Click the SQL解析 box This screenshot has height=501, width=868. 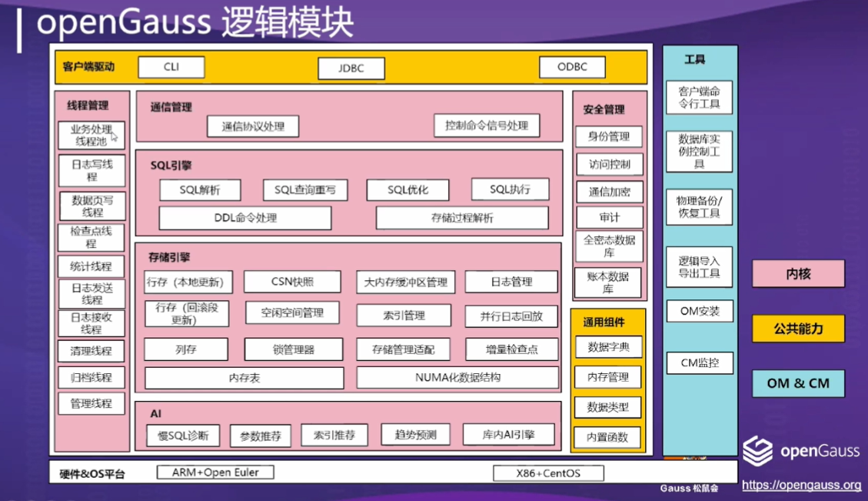pyautogui.click(x=200, y=190)
